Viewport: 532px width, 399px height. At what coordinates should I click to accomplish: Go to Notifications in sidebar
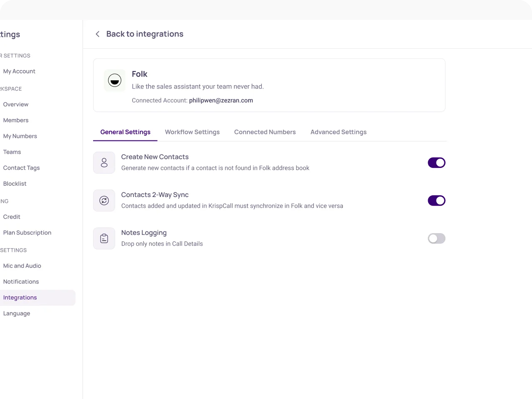click(21, 282)
